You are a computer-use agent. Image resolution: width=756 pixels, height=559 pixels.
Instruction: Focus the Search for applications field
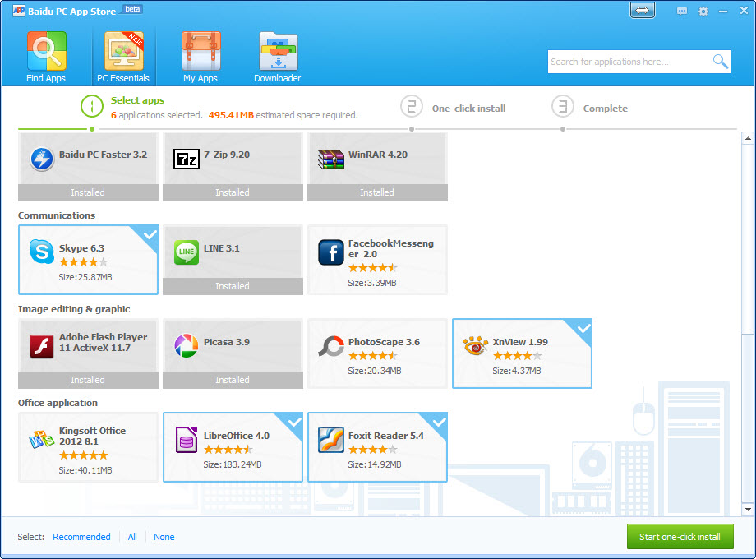tap(629, 62)
